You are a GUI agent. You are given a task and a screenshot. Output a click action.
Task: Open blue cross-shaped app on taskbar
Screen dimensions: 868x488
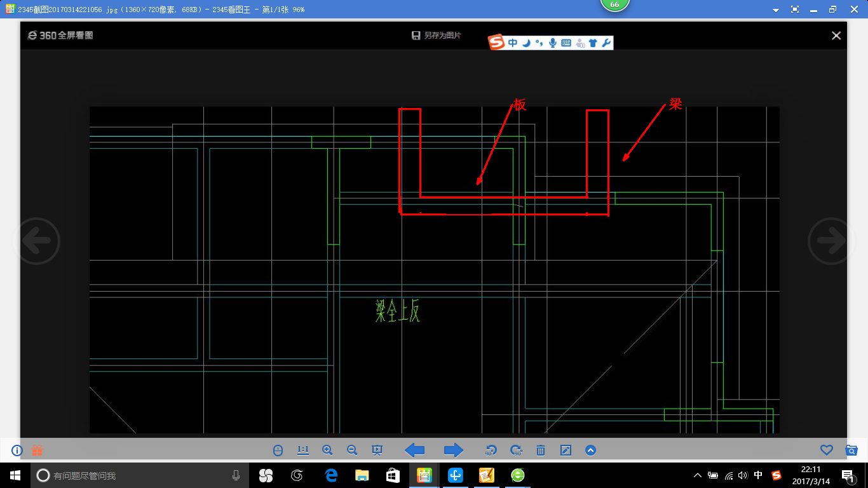click(455, 475)
